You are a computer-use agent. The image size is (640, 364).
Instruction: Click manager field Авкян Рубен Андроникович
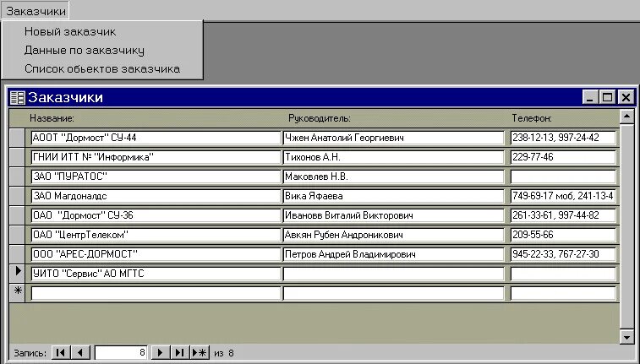point(393,235)
